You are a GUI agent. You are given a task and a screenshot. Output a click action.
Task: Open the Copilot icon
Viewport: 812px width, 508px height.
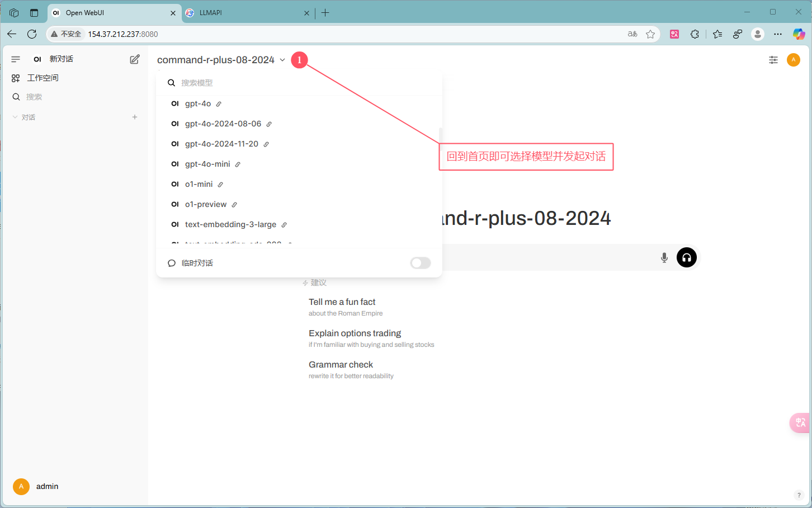pos(799,34)
